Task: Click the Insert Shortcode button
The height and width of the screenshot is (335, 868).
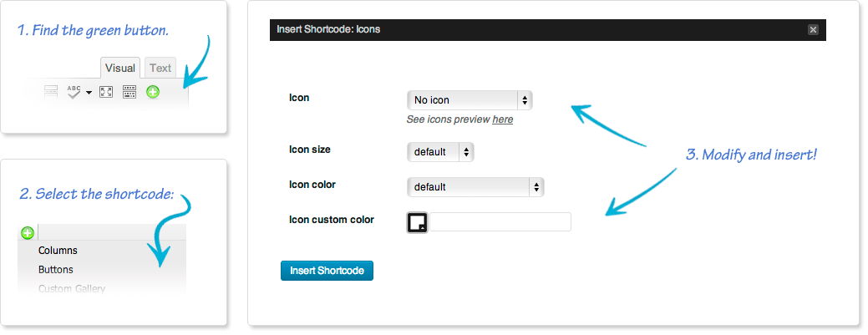Action: point(327,271)
